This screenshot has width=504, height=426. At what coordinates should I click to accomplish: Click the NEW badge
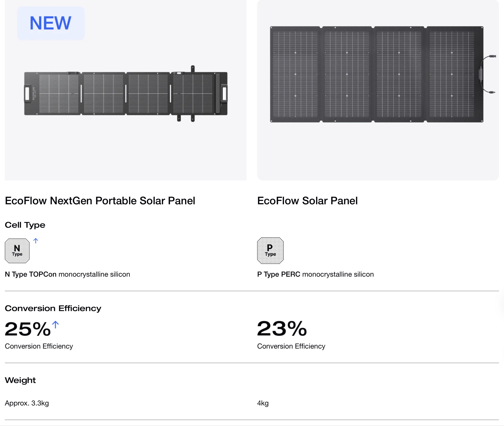click(x=51, y=23)
